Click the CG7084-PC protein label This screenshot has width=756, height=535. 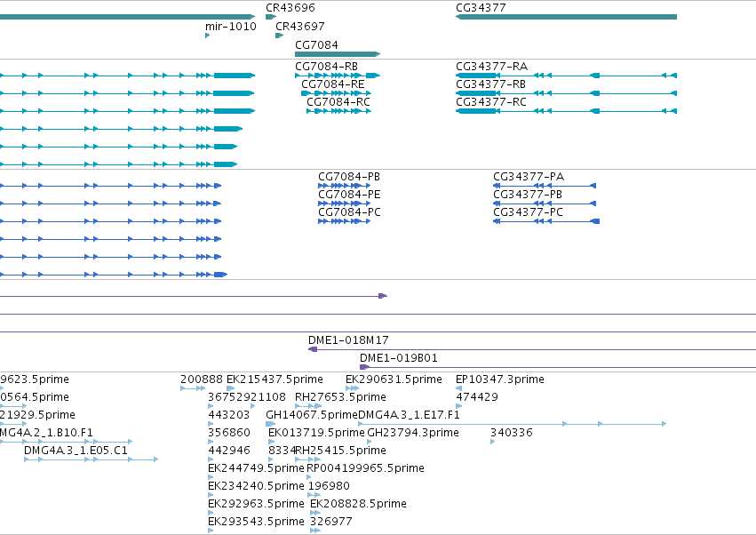point(349,212)
